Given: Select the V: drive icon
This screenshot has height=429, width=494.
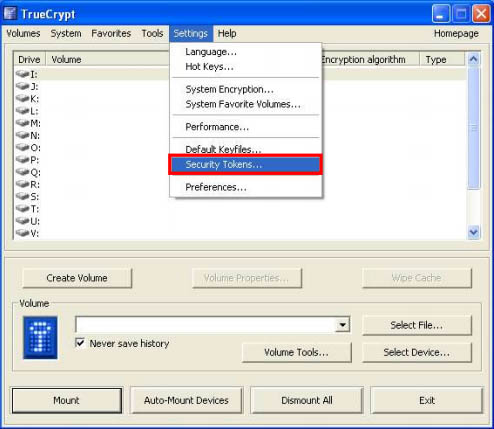Looking at the screenshot, I should coord(22,233).
